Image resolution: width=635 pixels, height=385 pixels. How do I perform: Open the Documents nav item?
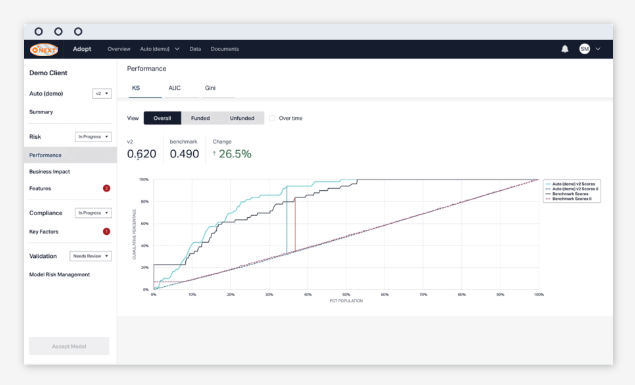click(225, 49)
